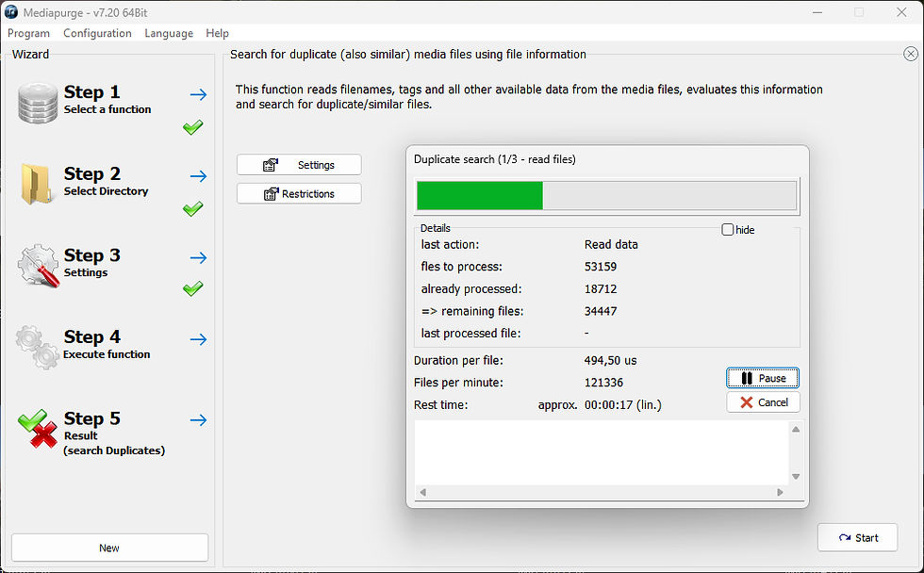Click the remaining files value 34447
924x573 pixels.
(601, 312)
